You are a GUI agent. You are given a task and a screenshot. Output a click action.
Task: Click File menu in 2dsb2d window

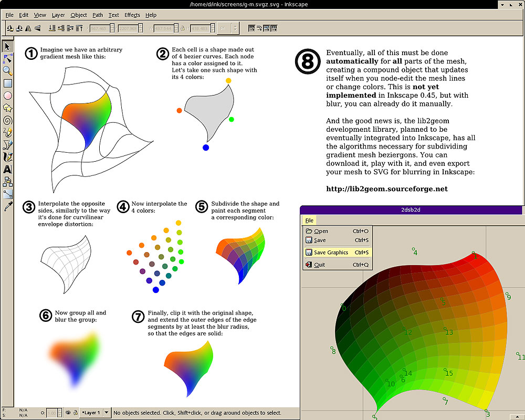coord(309,220)
